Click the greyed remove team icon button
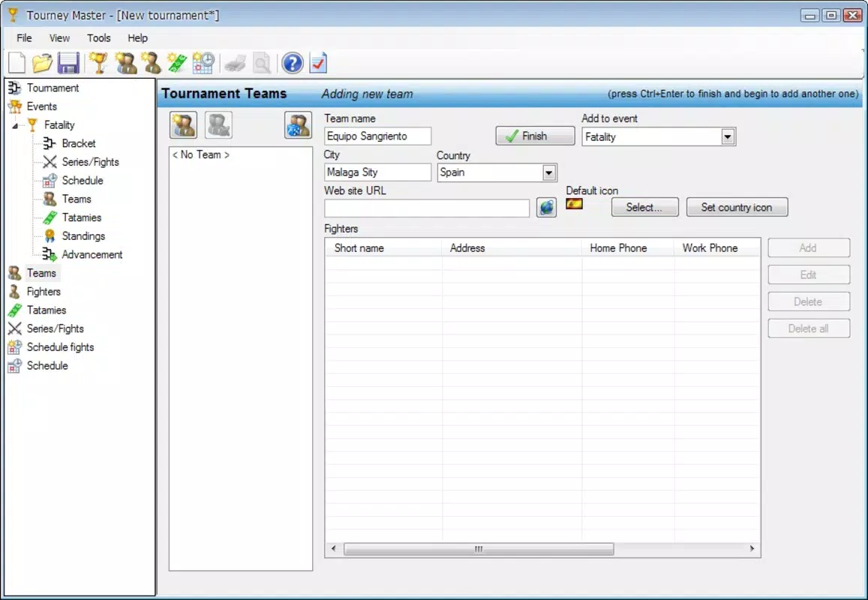Viewport: 868px width, 600px height. coord(218,125)
